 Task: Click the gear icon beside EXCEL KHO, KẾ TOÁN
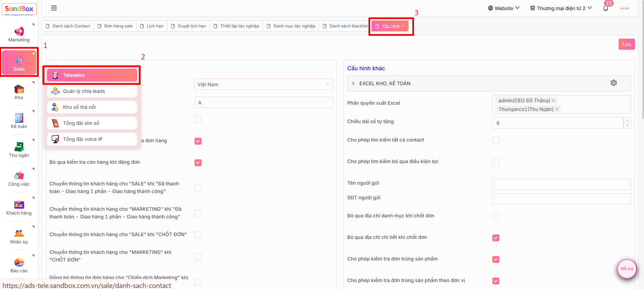[x=613, y=83]
